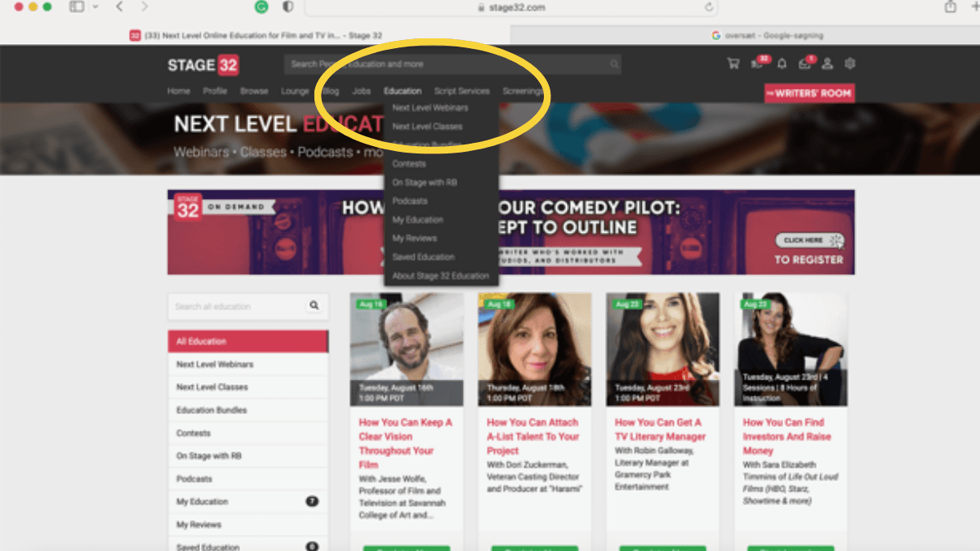Viewport: 980px width, 551px height.
Task: Open On Stage with RB in sidebar
Action: click(248, 455)
